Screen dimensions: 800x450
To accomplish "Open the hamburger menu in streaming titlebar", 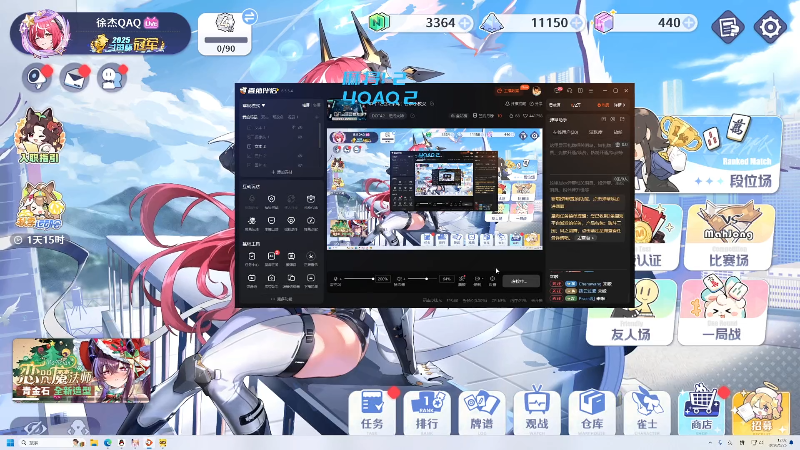I will [591, 91].
